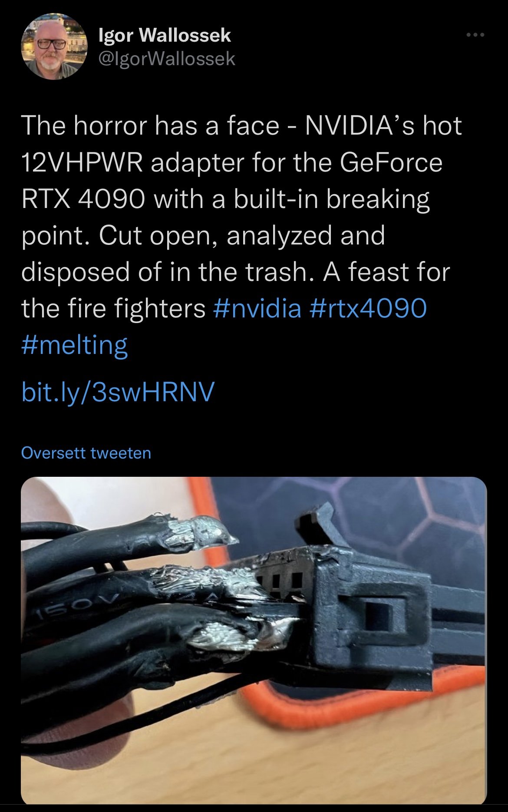Screen dimensions: 508x812
Task: Open the Igor Wallossek display name
Action: tap(165, 35)
